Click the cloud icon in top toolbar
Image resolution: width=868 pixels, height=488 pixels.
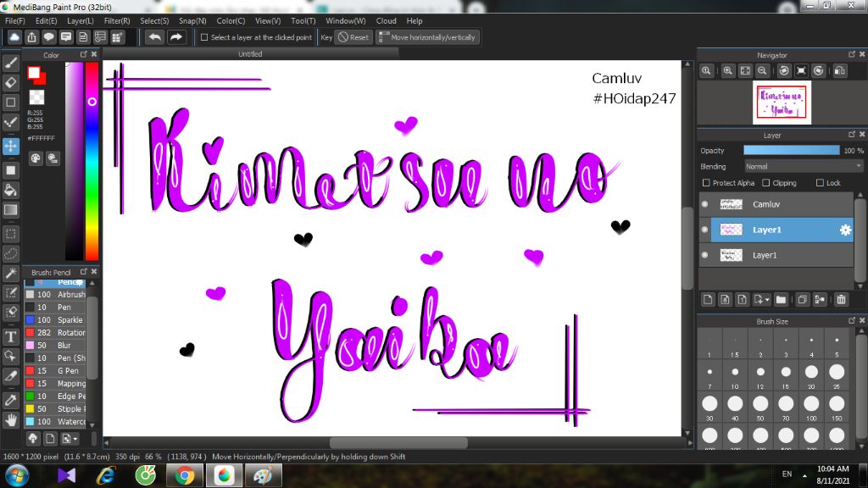click(x=14, y=37)
